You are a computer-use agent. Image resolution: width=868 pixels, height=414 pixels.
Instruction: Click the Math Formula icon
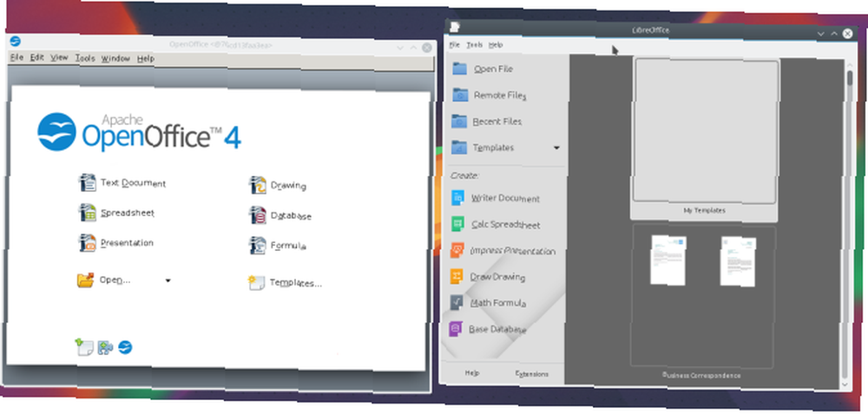pyautogui.click(x=457, y=302)
